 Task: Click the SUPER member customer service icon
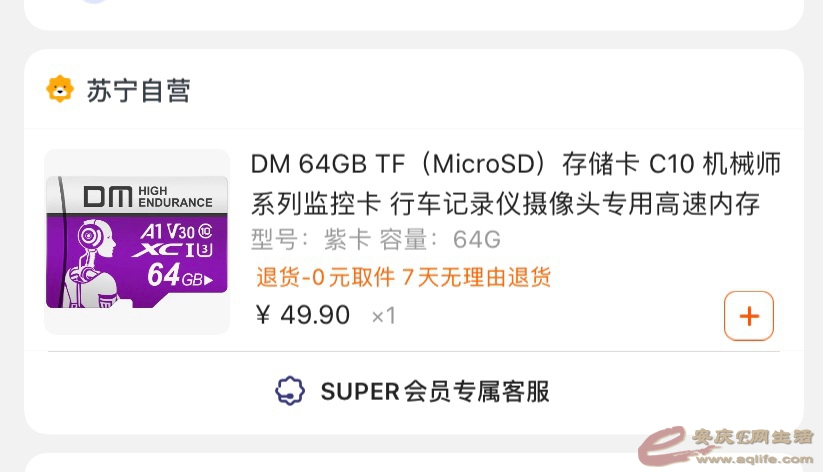(290, 391)
